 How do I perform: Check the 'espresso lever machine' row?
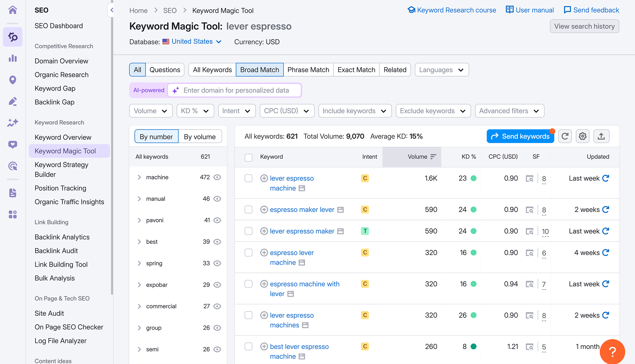[x=248, y=253]
